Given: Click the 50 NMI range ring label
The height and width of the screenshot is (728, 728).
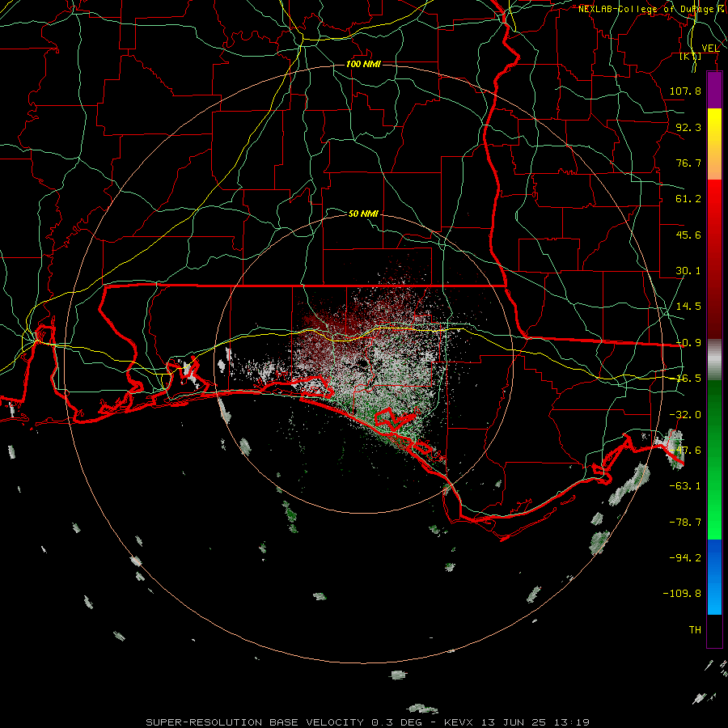Looking at the screenshot, I should click(x=363, y=214).
